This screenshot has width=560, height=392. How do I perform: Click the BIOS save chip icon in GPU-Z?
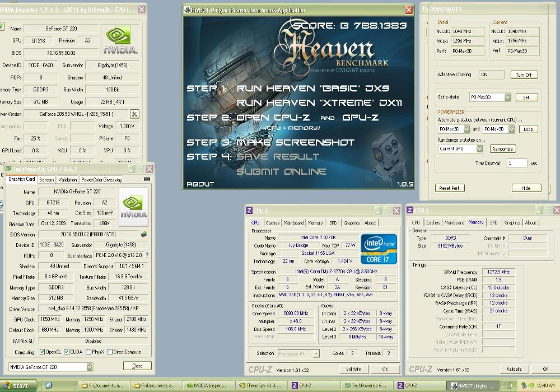point(144,234)
